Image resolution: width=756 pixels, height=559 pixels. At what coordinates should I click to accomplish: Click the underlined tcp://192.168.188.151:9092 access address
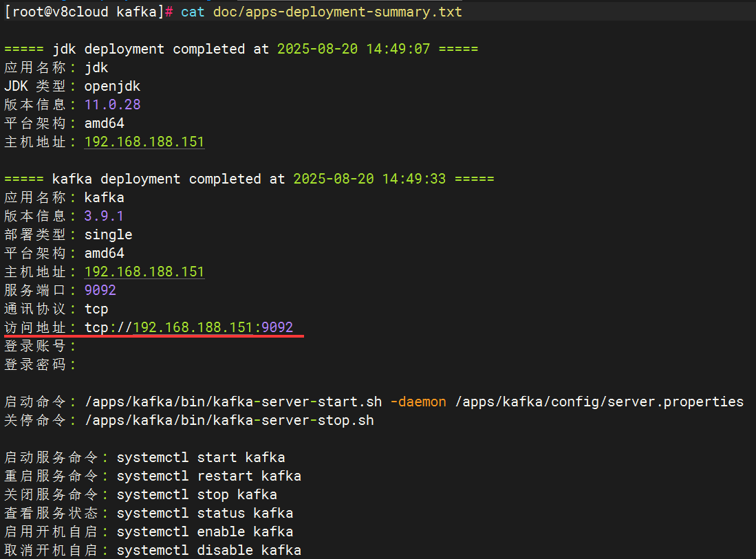click(189, 327)
